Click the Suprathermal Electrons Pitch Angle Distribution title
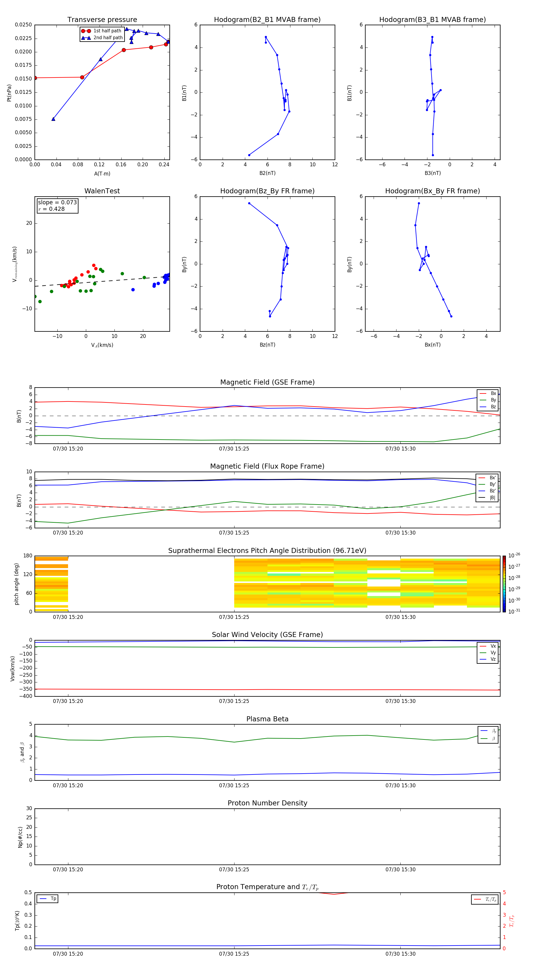 point(267,551)
